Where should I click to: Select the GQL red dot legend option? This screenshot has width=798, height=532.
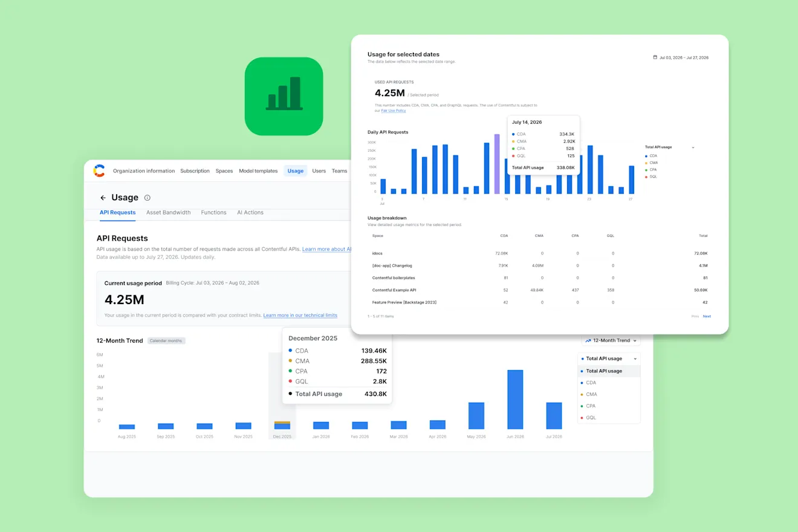pyautogui.click(x=650, y=177)
